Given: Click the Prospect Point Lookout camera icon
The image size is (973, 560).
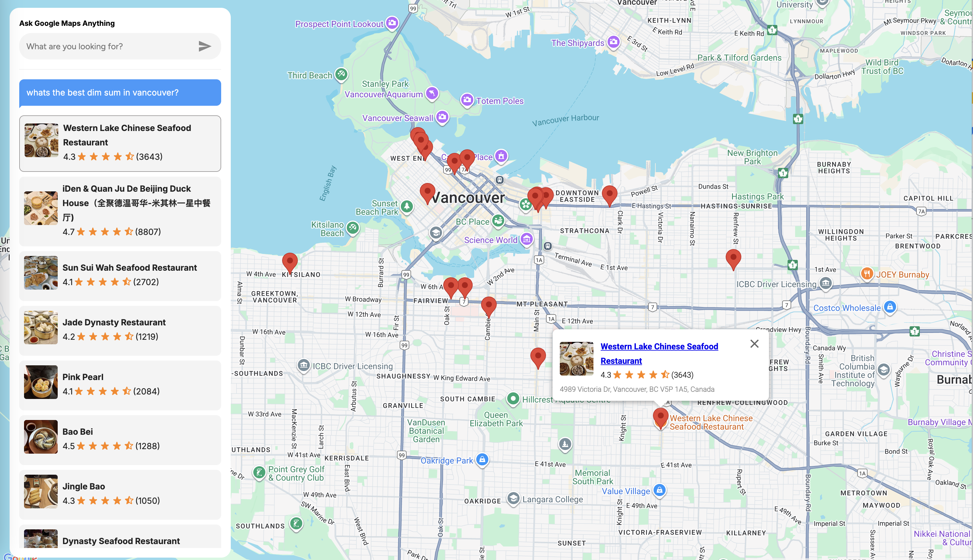Looking at the screenshot, I should coord(392,23).
